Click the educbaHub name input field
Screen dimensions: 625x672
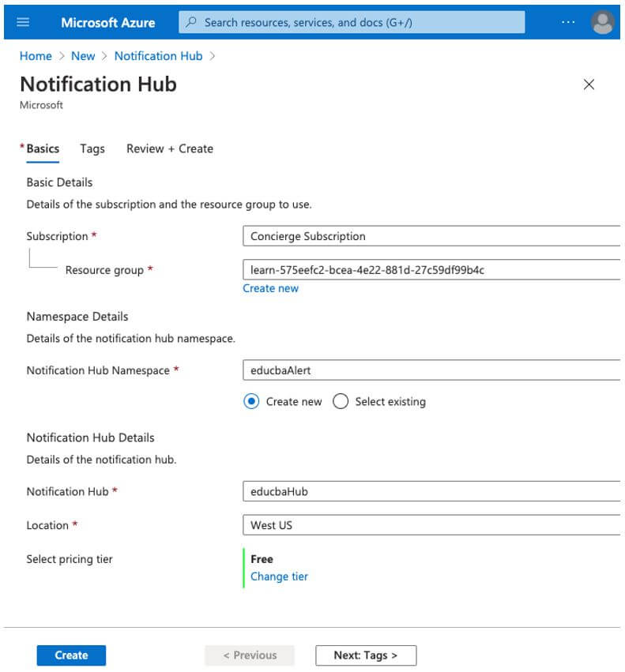(432, 491)
